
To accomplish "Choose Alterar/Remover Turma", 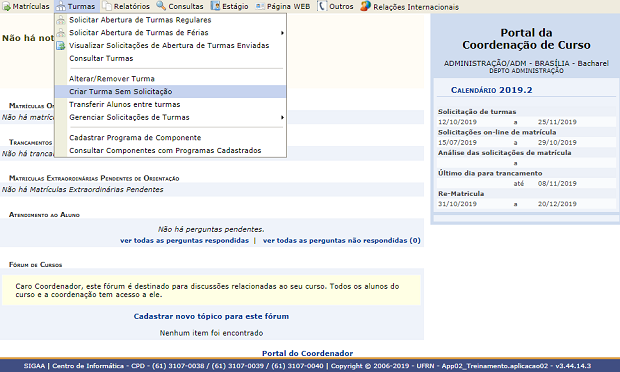I will point(112,79).
